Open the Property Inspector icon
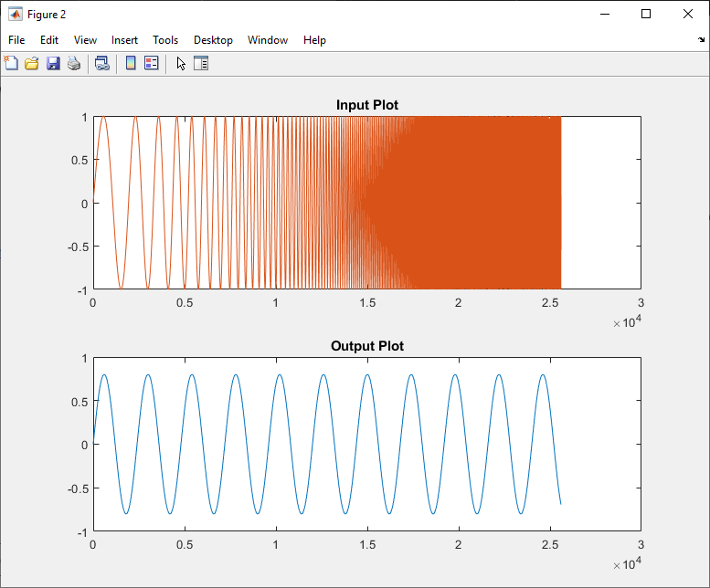The height and width of the screenshot is (588, 710). [x=201, y=64]
